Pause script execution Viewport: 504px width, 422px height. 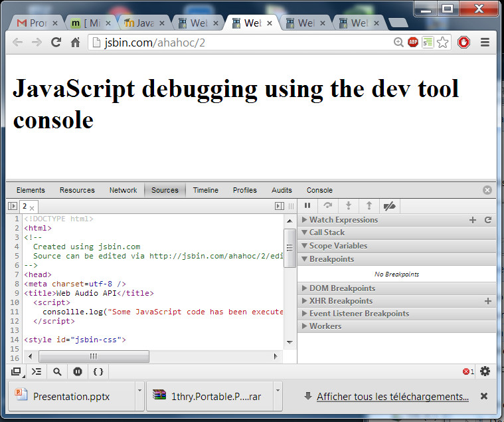[x=307, y=205]
